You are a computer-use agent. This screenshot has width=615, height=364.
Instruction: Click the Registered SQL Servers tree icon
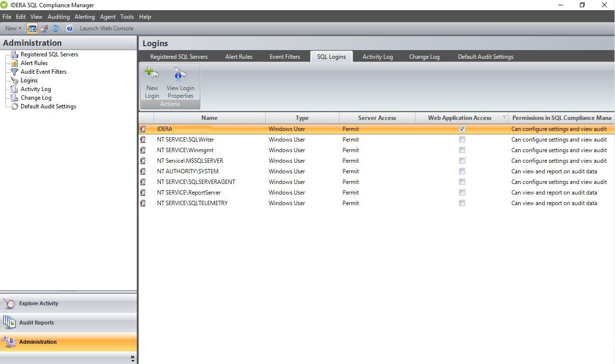coord(14,54)
